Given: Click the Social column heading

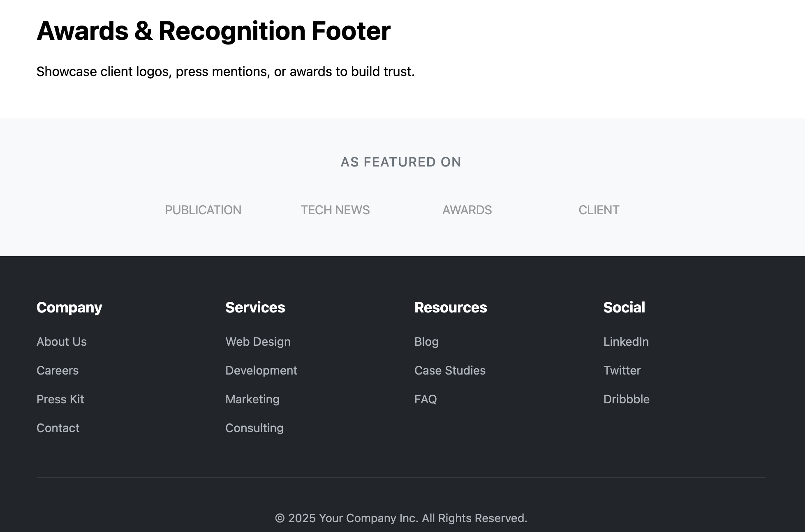Looking at the screenshot, I should (624, 308).
